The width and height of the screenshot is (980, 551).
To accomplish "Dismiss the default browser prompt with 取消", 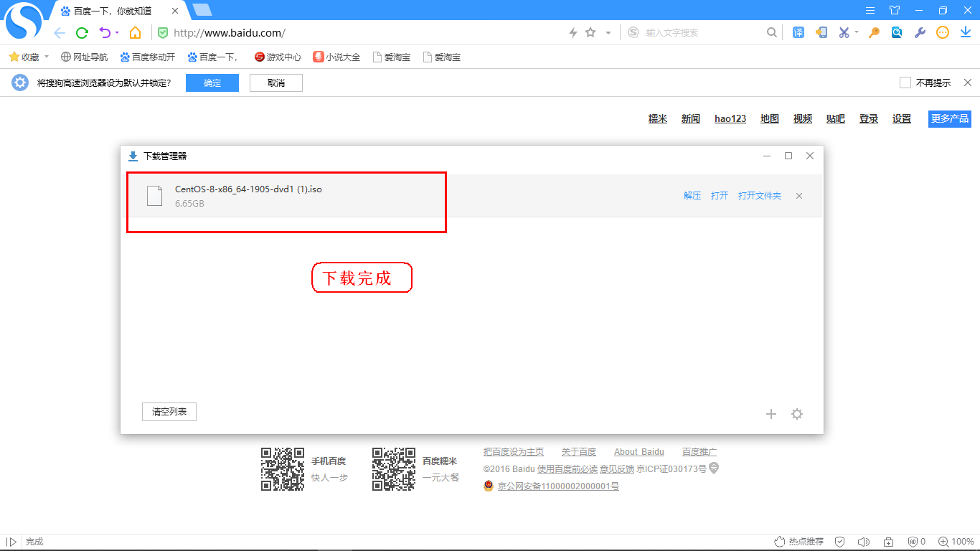I will pos(276,83).
